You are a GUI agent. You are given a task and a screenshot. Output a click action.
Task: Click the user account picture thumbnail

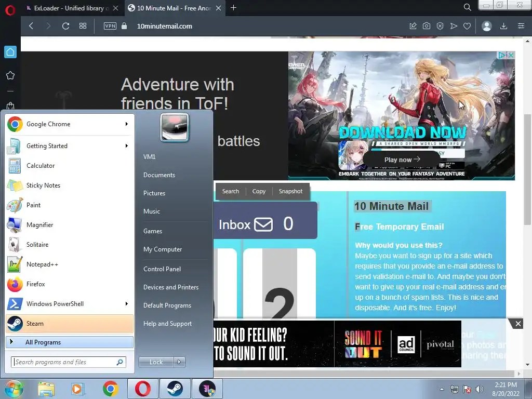coord(175,127)
